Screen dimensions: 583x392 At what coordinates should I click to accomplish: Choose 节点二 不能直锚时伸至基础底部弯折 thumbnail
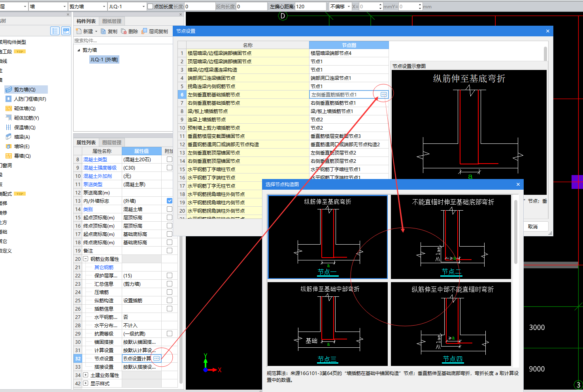pyautogui.click(x=451, y=237)
